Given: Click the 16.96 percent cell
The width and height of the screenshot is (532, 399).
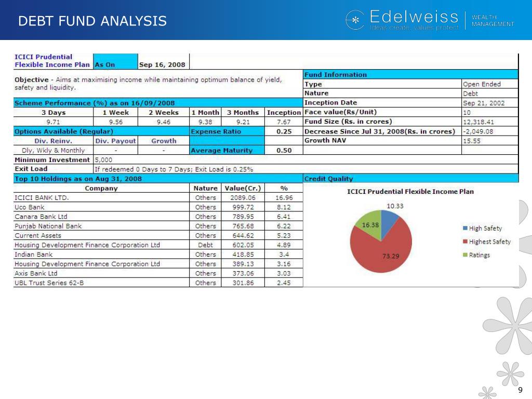Looking at the screenshot, I should [x=284, y=198].
